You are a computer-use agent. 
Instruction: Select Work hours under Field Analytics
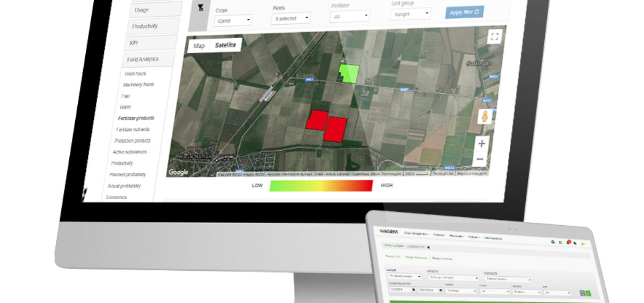[x=135, y=73]
